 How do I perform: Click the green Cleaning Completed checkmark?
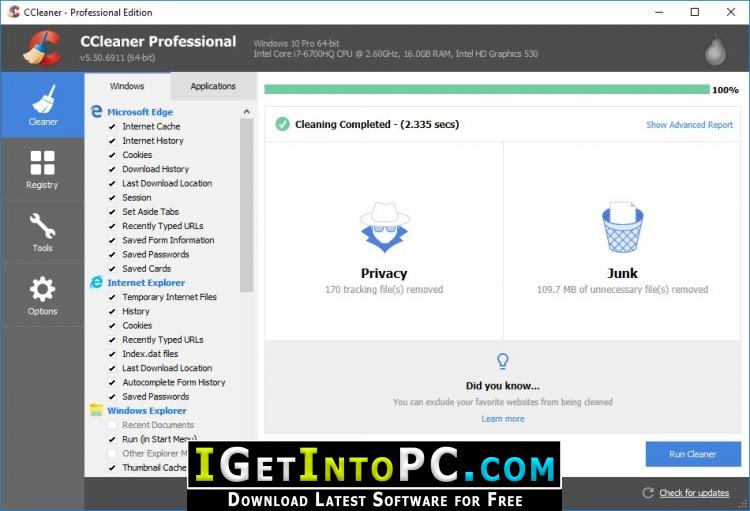pos(282,124)
